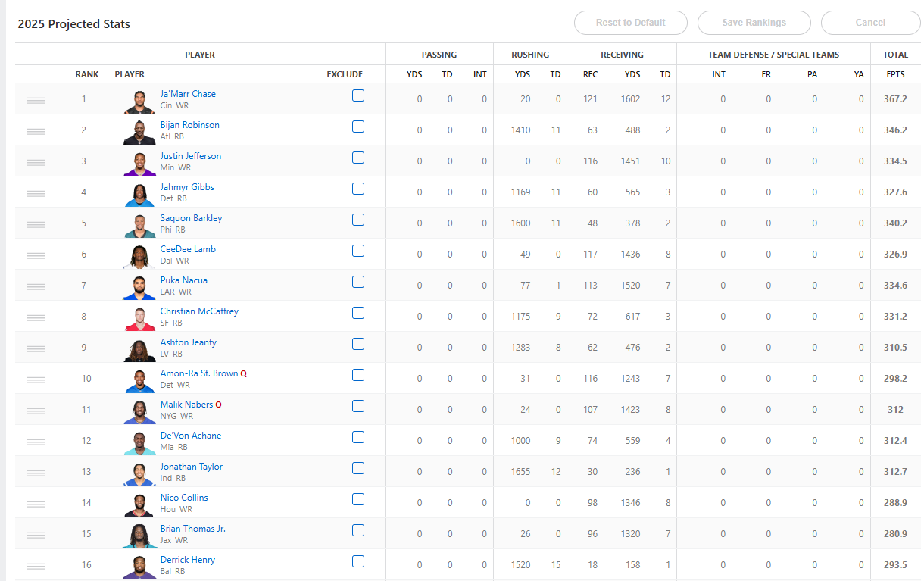Exclude Ashton Jeanty via checkbox
This screenshot has height=581, width=924.
click(x=358, y=344)
